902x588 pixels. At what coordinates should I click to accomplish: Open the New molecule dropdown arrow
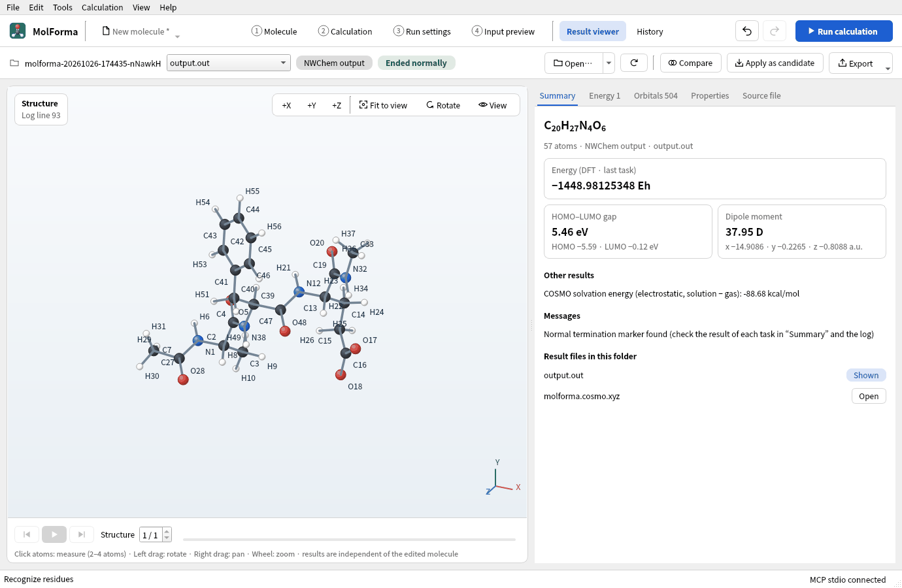click(177, 37)
